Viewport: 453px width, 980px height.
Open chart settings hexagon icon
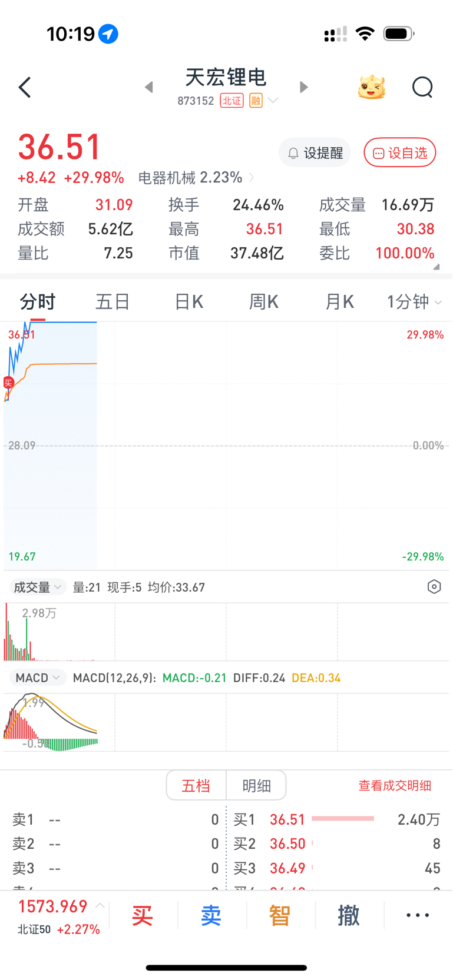tap(434, 587)
